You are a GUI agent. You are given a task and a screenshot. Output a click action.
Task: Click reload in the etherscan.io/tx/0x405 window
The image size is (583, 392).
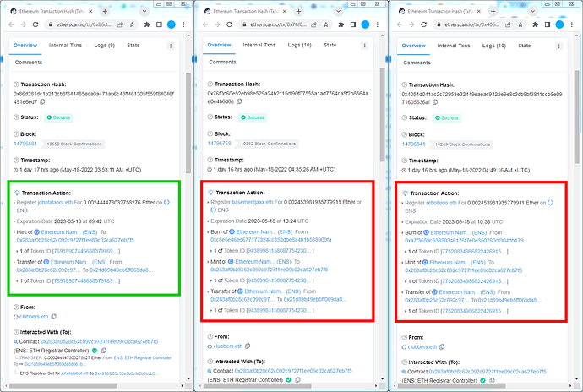[423, 24]
